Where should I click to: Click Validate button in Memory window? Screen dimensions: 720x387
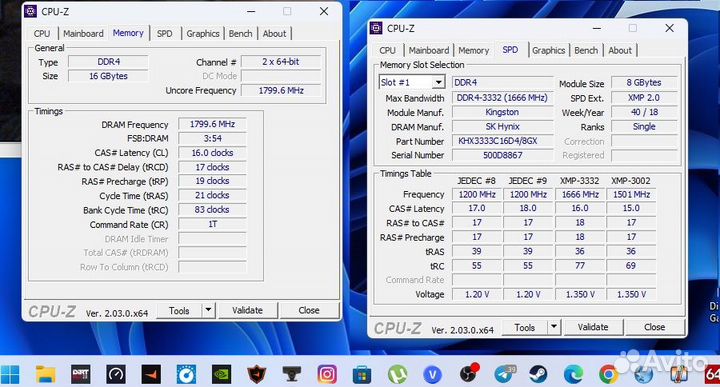[x=248, y=310]
